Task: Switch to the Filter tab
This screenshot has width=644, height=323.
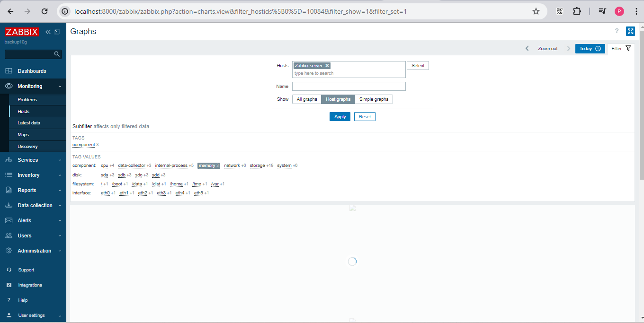Action: point(621,49)
